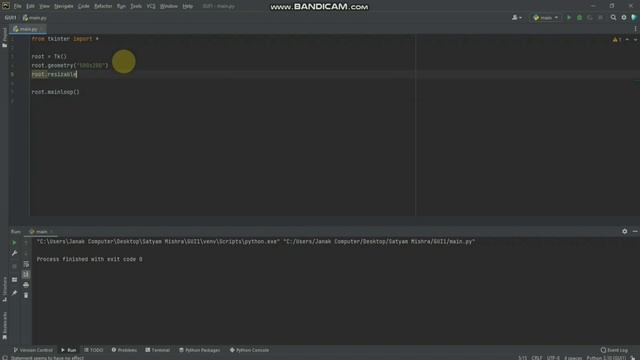
Task: Expand the main run configuration dropdown
Action: 546,18
